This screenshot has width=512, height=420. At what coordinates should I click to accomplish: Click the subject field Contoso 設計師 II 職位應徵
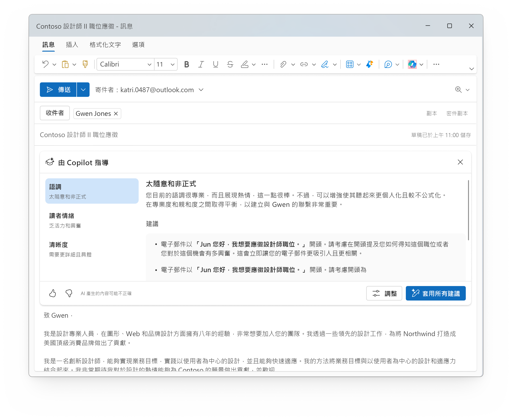pyautogui.click(x=79, y=135)
